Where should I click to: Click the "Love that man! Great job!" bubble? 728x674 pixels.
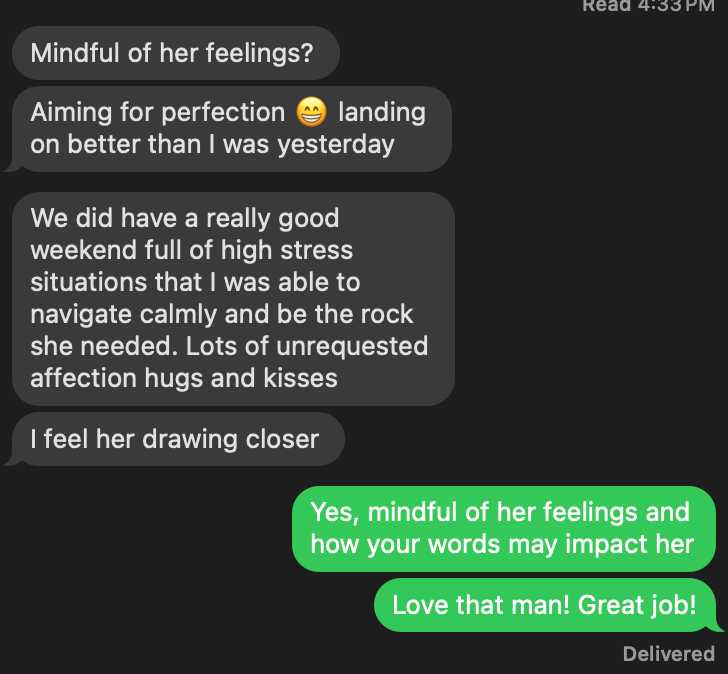click(543, 605)
